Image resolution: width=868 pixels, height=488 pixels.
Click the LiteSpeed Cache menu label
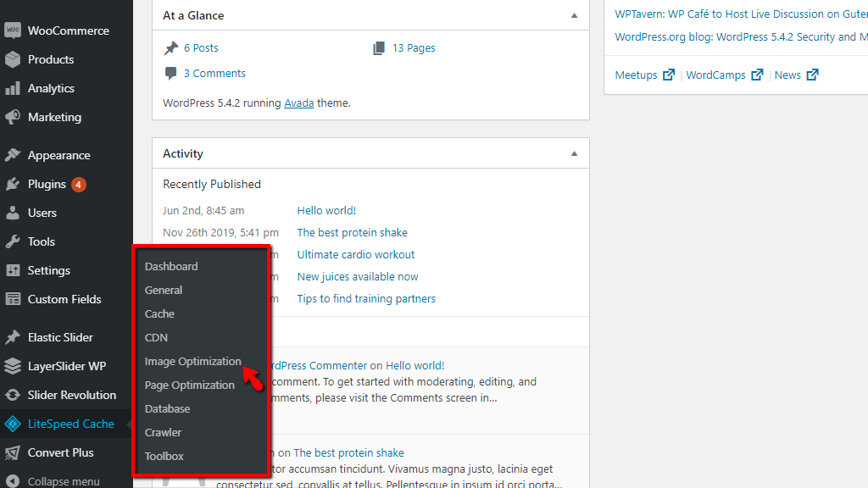71,424
